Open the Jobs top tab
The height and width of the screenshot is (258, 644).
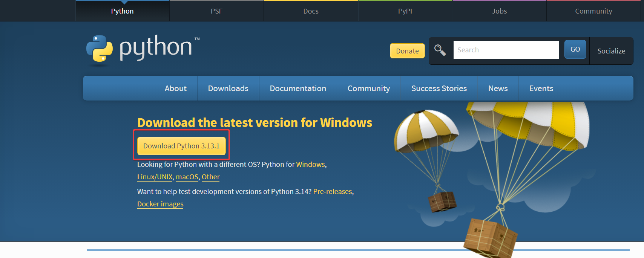coord(500,11)
